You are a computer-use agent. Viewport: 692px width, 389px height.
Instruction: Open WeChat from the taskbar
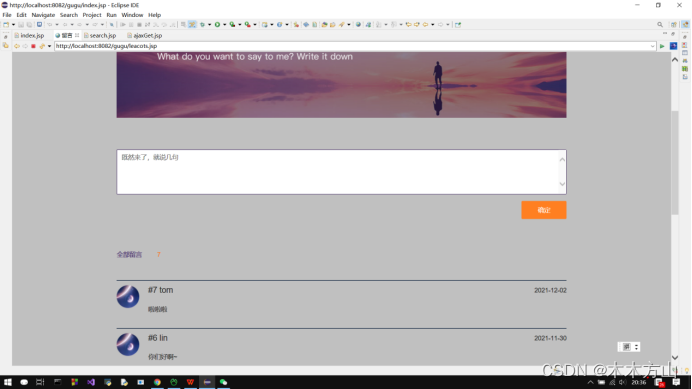coord(223,382)
